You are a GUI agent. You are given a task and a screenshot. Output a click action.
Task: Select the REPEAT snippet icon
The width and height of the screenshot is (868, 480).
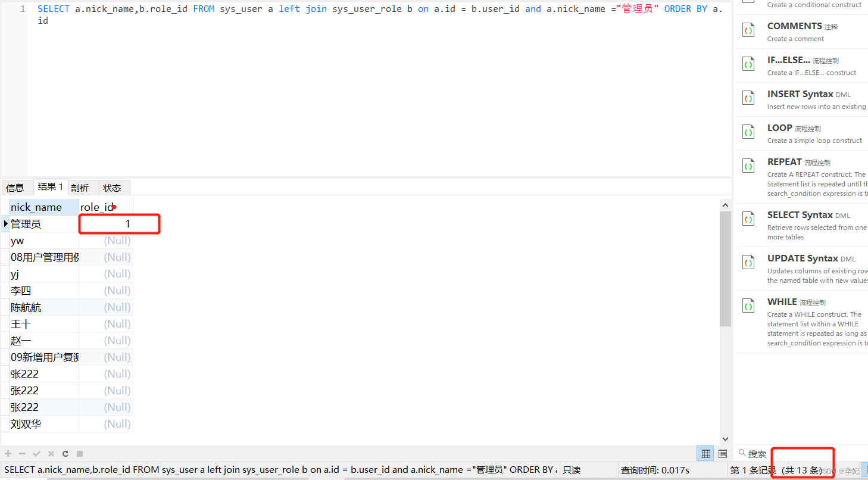coord(748,166)
